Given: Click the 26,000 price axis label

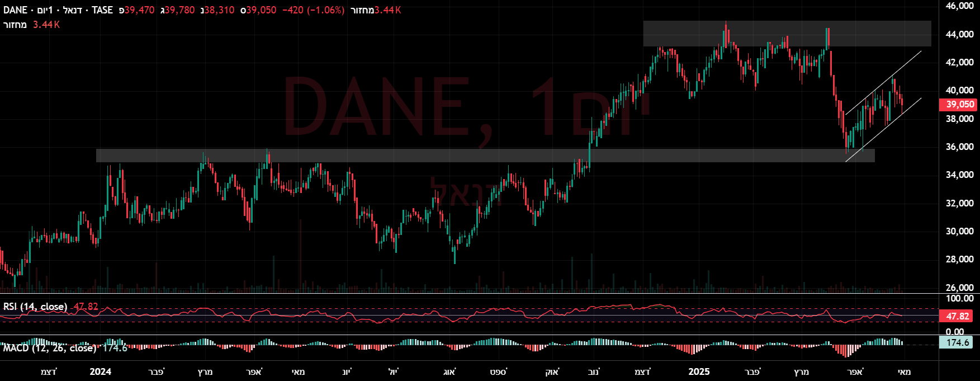Looking at the screenshot, I should pos(959,288).
